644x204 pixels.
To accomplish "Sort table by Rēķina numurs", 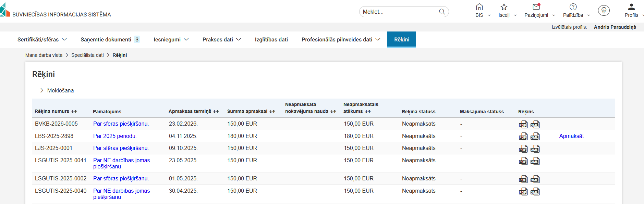I will coord(74,112).
